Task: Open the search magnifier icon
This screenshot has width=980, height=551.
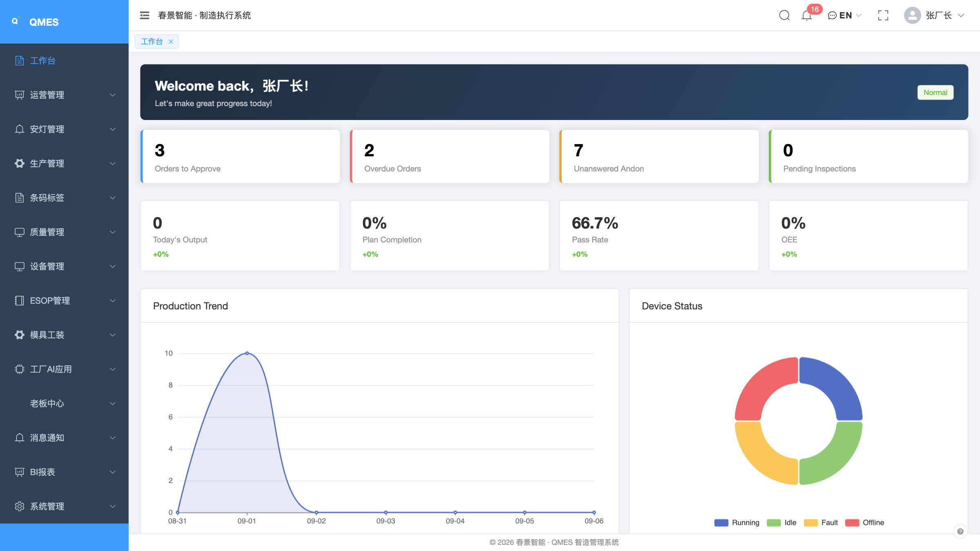Action: point(784,16)
